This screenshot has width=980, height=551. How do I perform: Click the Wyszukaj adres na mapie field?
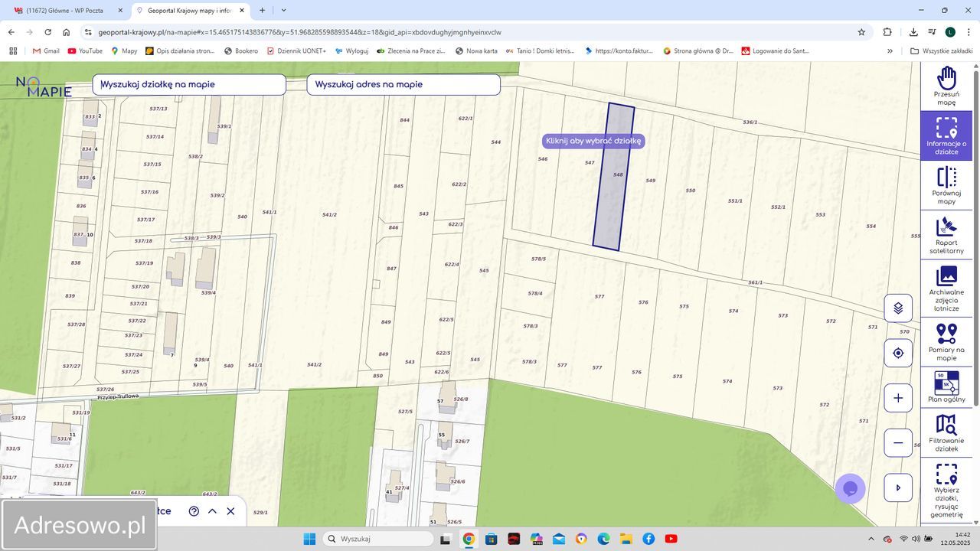tap(403, 84)
